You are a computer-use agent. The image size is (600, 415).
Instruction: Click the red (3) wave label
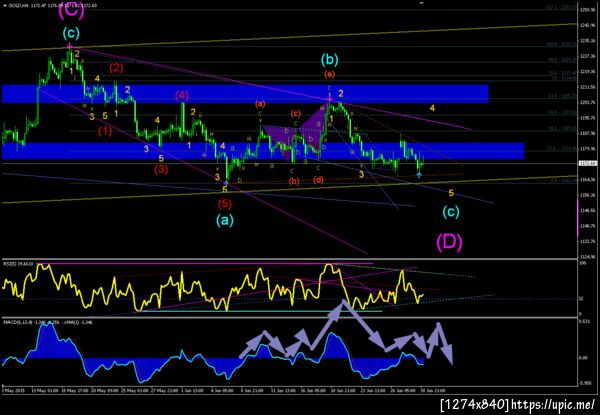[x=161, y=169]
